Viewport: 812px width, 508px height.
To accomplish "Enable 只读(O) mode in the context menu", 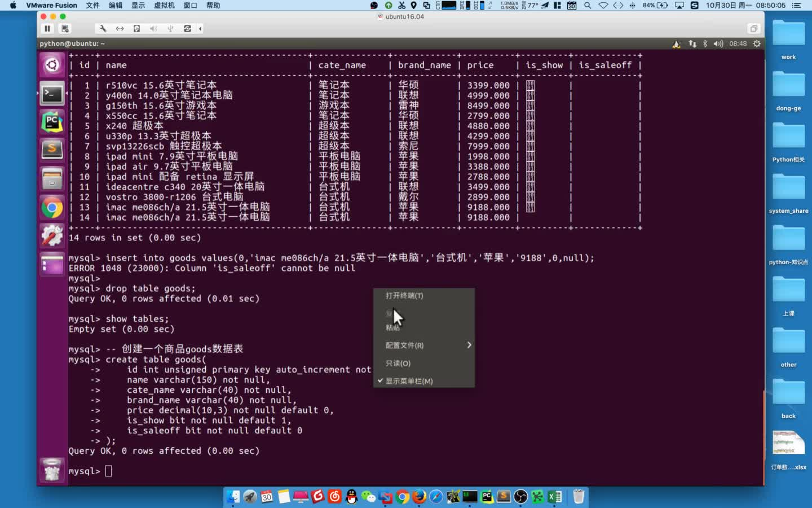I will (398, 363).
